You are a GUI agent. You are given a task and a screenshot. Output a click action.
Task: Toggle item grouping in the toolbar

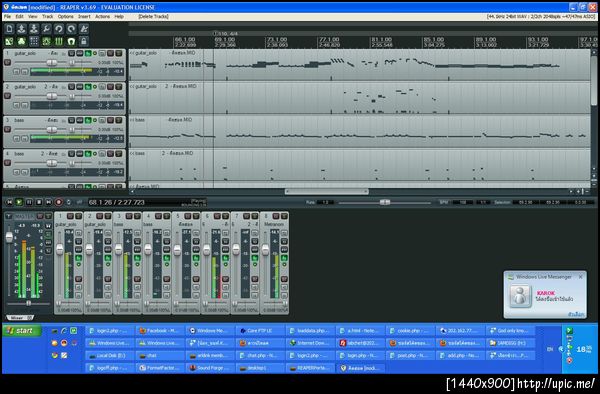tap(21, 41)
